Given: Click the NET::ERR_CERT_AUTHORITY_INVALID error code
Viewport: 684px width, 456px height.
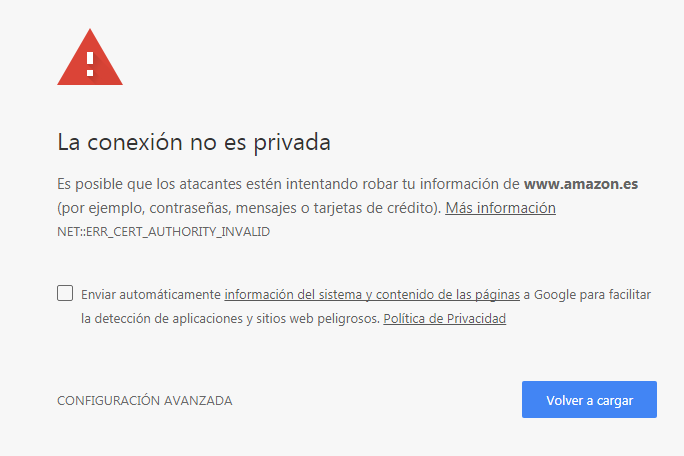Looking at the screenshot, I should pos(164,232).
